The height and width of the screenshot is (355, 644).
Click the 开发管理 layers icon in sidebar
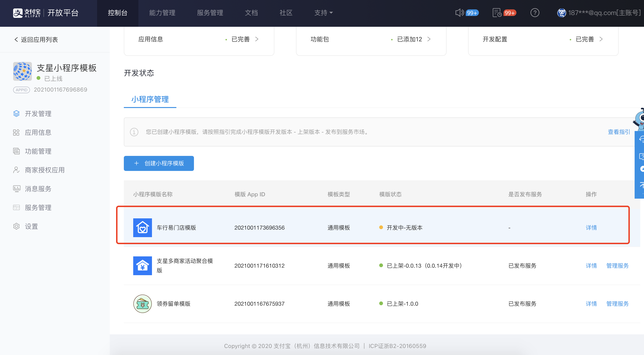click(x=16, y=114)
